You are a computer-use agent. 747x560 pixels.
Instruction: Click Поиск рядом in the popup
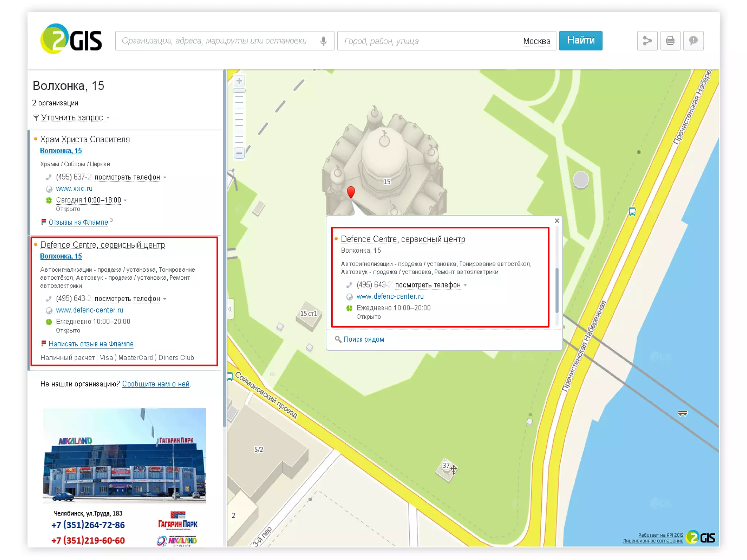363,339
